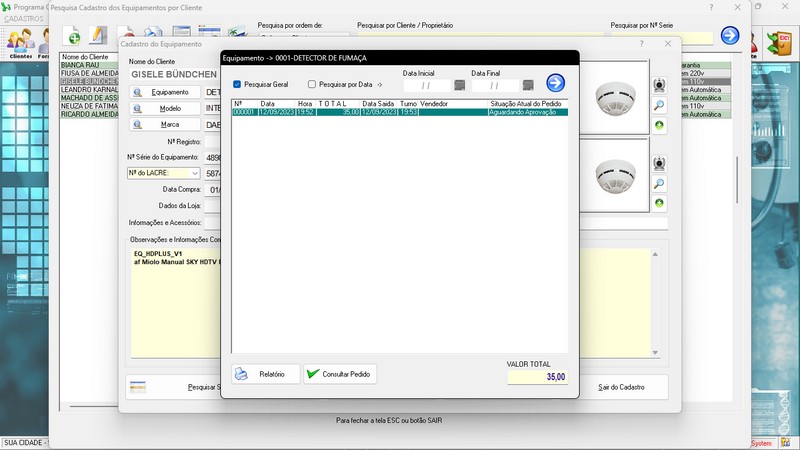Viewport: 800px width, 450px height.
Task: Expand the Nº do LACRE dropdown
Action: (x=194, y=173)
